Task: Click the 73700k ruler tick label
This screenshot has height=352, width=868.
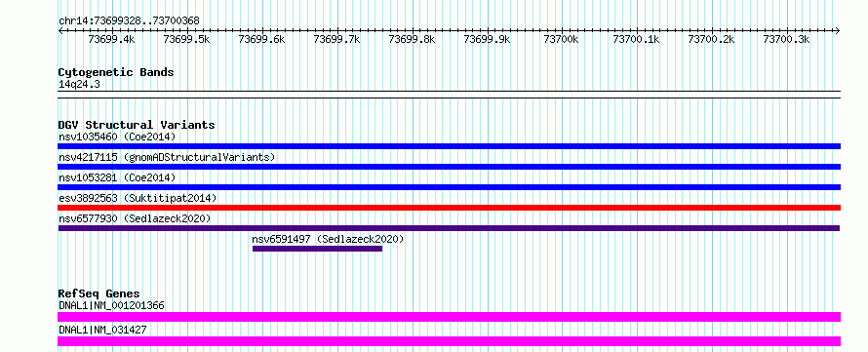Action: (562, 39)
